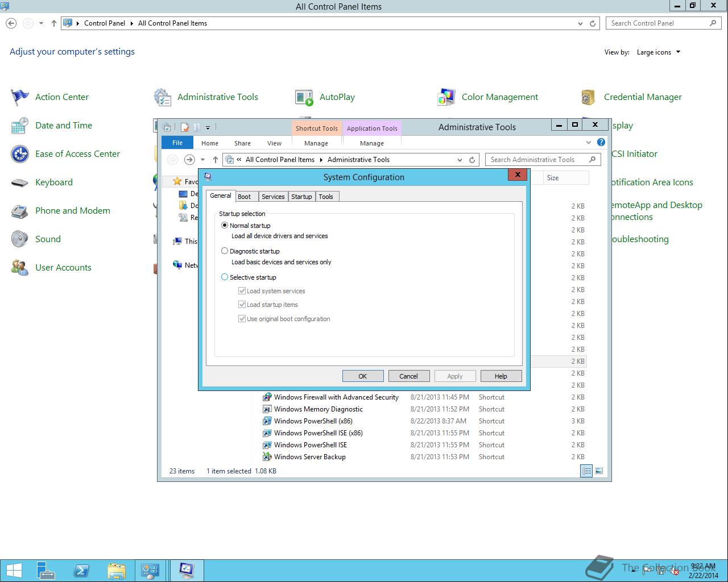Toggle the Load startup items checkbox

[242, 304]
